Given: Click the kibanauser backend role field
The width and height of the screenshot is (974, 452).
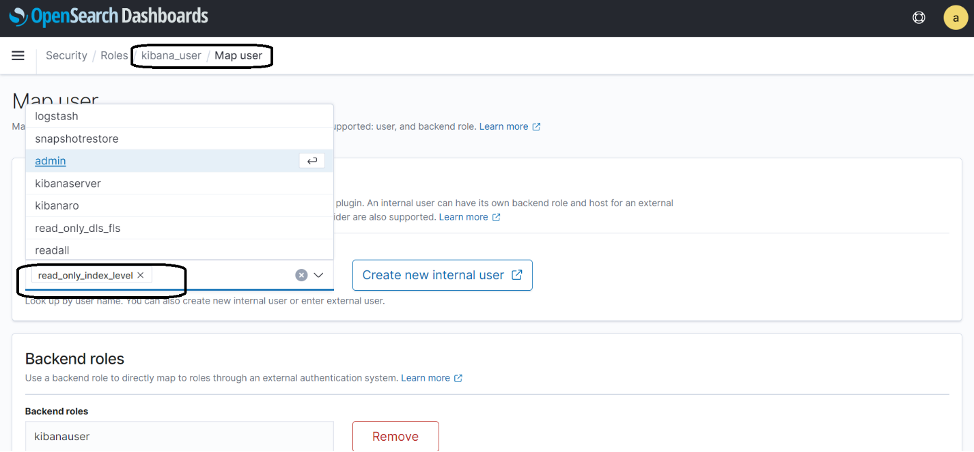Looking at the screenshot, I should (180, 436).
